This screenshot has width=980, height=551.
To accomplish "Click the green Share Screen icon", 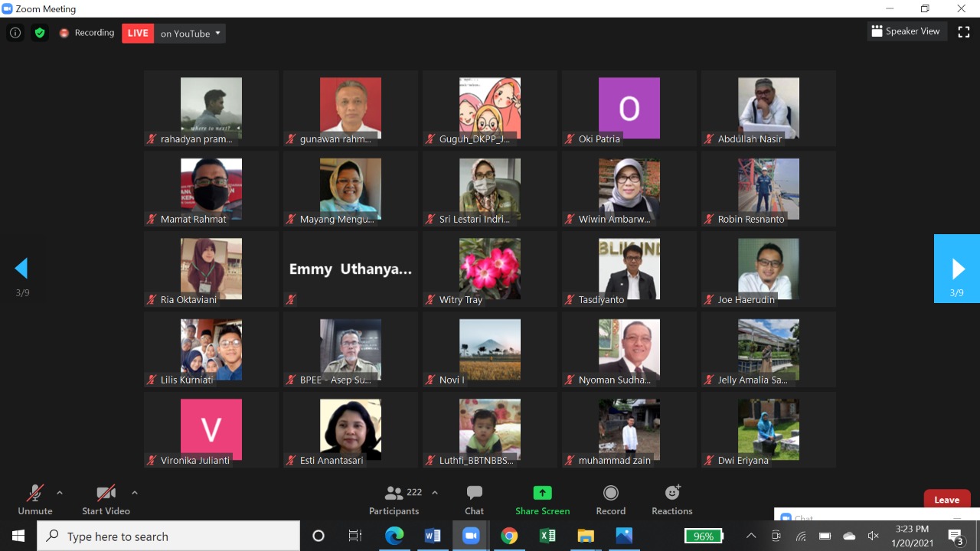I will (542, 494).
